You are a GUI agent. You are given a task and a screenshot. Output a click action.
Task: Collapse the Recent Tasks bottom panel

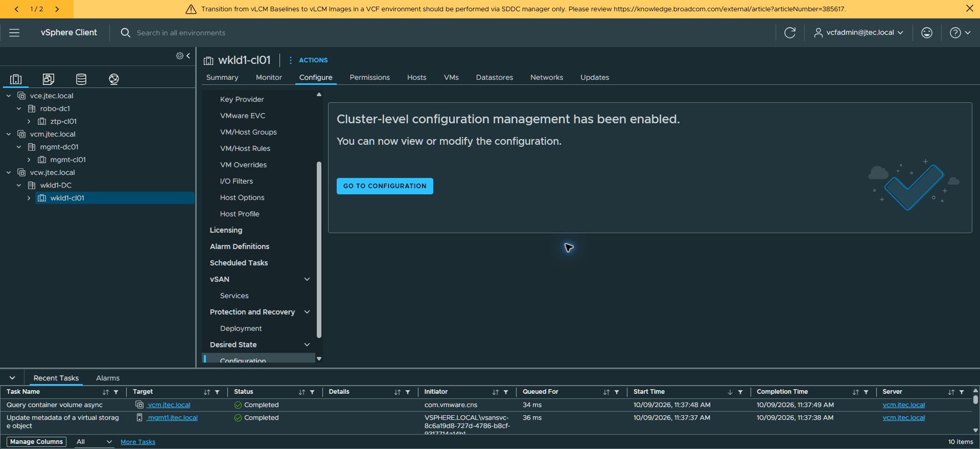click(x=12, y=378)
